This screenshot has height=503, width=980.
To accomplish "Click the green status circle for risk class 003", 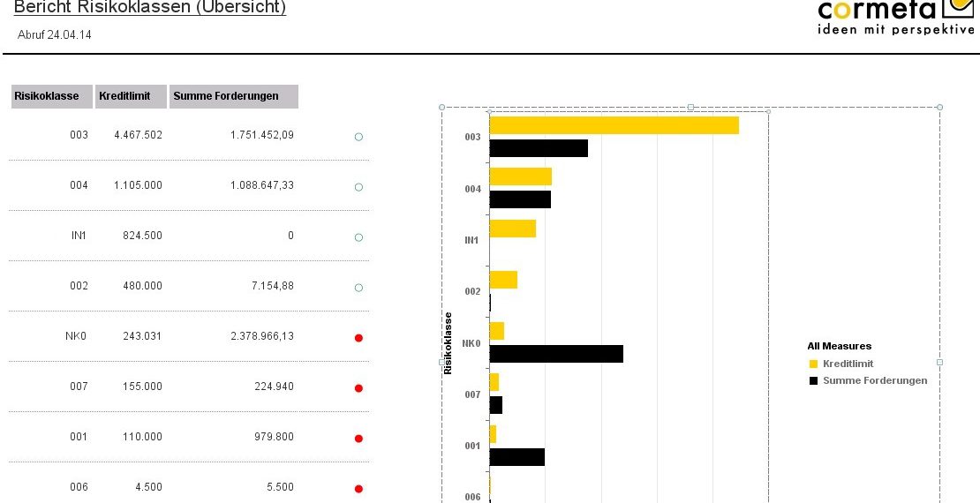I will [x=358, y=137].
